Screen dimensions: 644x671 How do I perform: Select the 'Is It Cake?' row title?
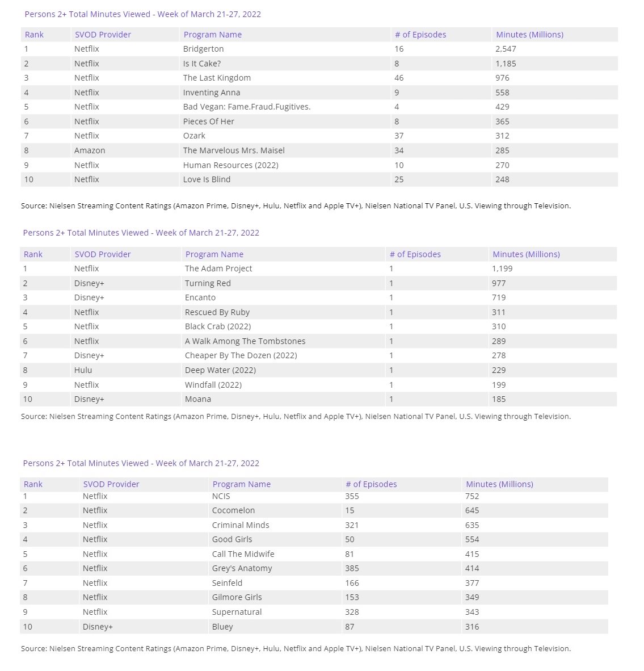[x=201, y=64]
